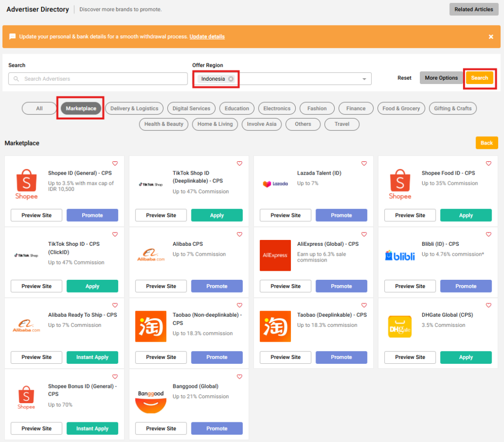Select the Travel category filter
504x442 pixels.
(x=342, y=124)
